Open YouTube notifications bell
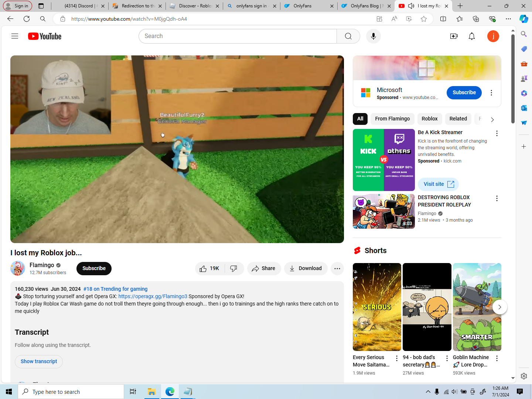The width and height of the screenshot is (532, 399). click(x=472, y=36)
